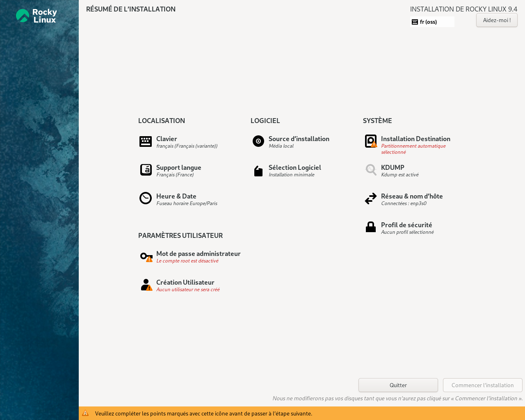This screenshot has height=420, width=525.
Task: Click the disc icon for Source d'installation
Action: tap(258, 141)
